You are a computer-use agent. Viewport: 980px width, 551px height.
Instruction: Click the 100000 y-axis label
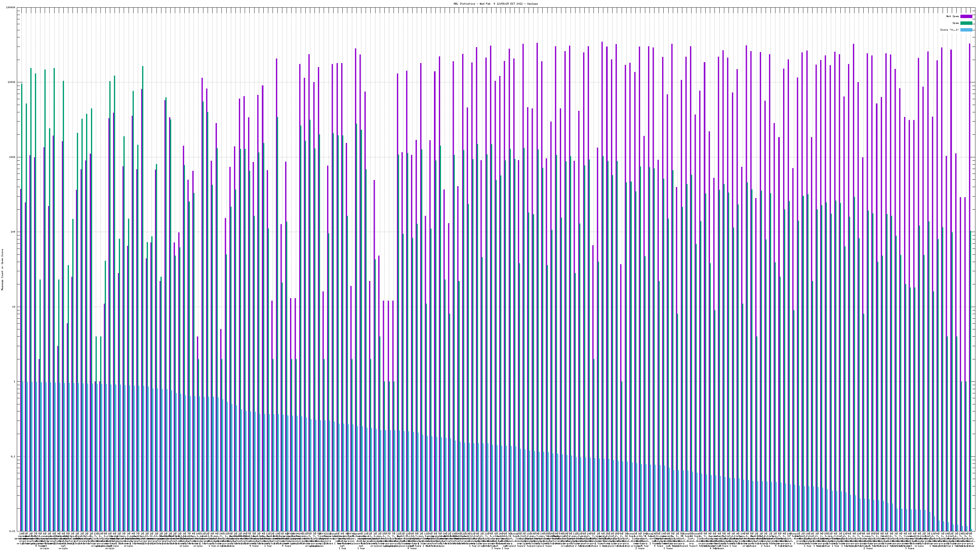click(x=11, y=8)
